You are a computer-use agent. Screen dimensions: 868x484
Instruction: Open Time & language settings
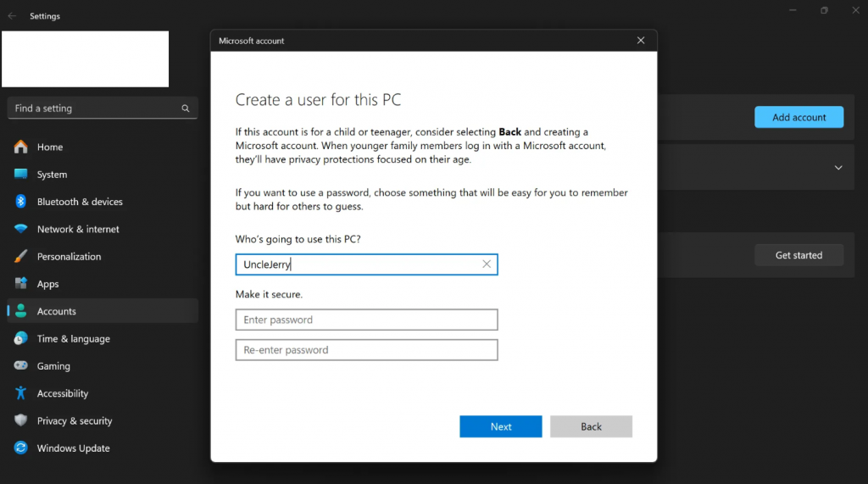click(x=103, y=338)
